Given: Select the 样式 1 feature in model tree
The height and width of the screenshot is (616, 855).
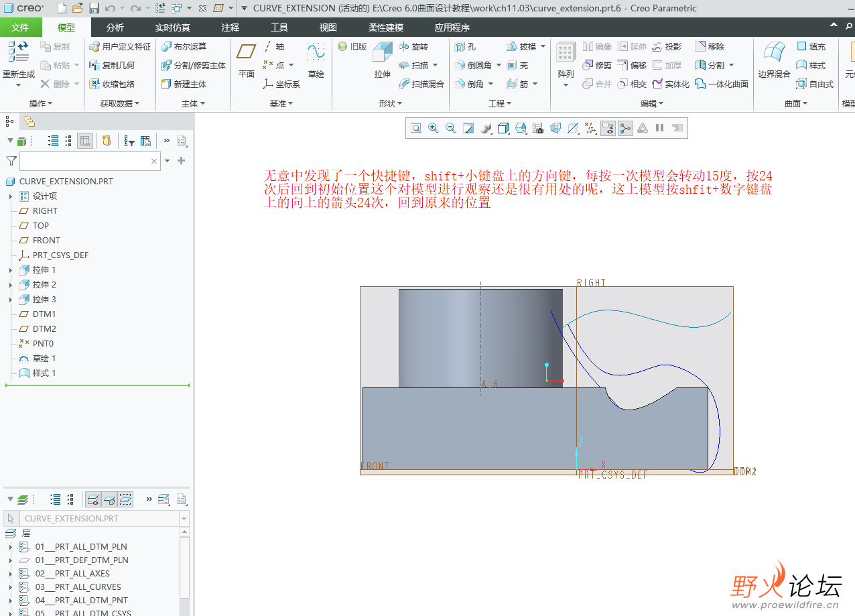Looking at the screenshot, I should pyautogui.click(x=38, y=373).
